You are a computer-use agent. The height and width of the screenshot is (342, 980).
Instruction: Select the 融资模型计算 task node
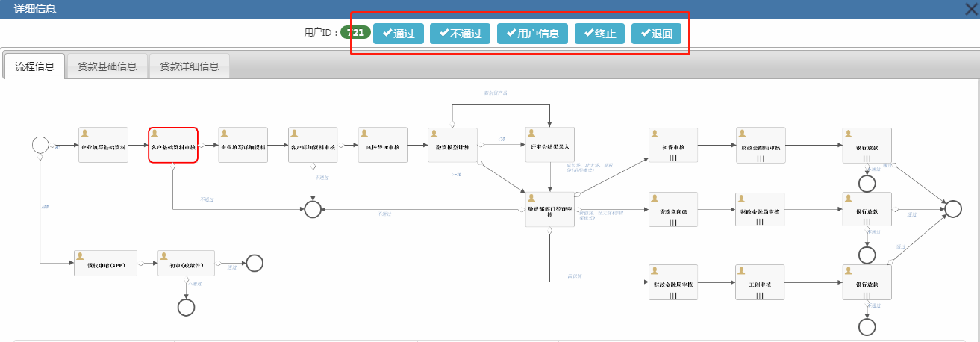pyautogui.click(x=452, y=145)
